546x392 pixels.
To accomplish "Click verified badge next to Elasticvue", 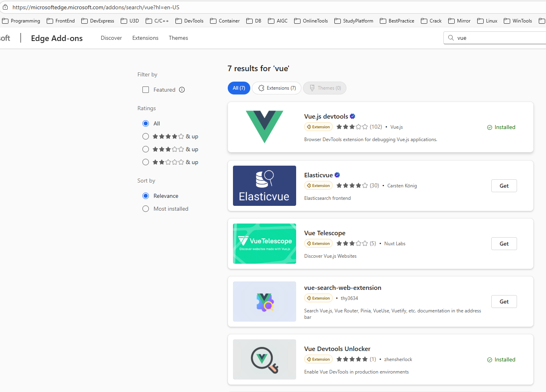I will click(x=337, y=175).
